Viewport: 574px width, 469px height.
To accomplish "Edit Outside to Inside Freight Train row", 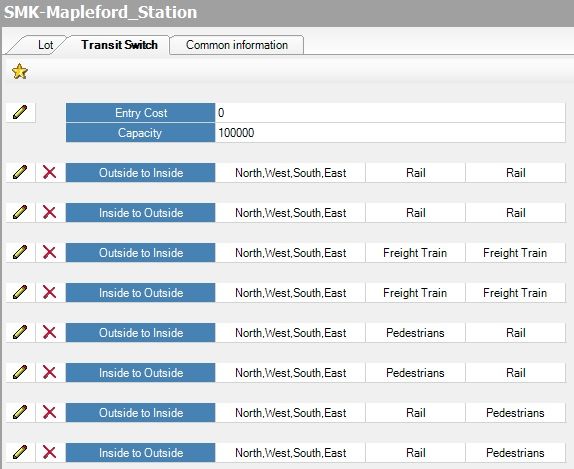I will pos(20,252).
